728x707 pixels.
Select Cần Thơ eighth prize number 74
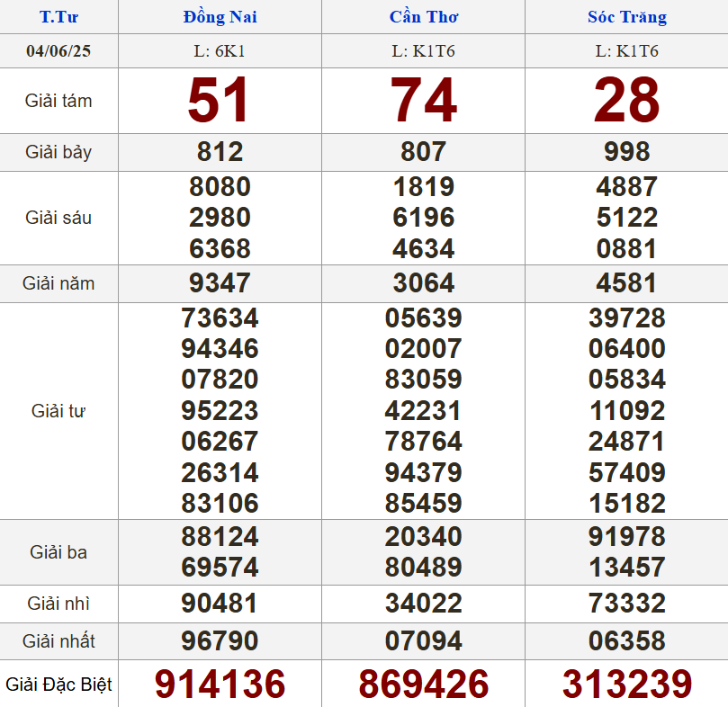(423, 101)
